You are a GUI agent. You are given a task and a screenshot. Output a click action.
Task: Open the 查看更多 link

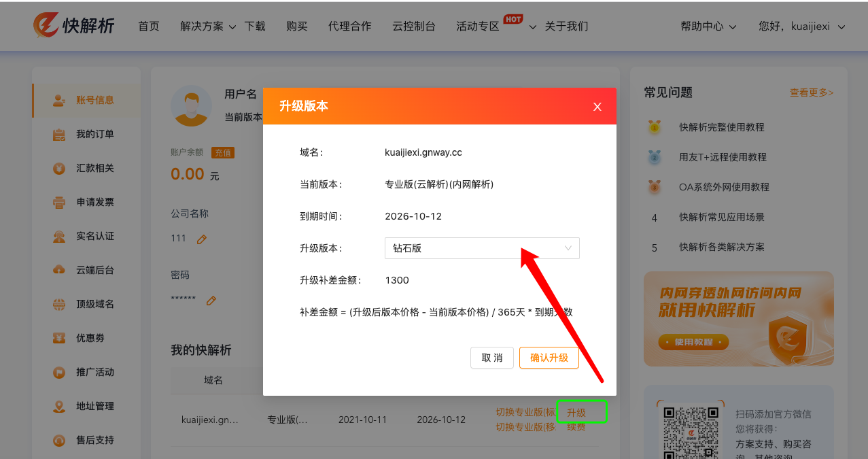pos(811,92)
